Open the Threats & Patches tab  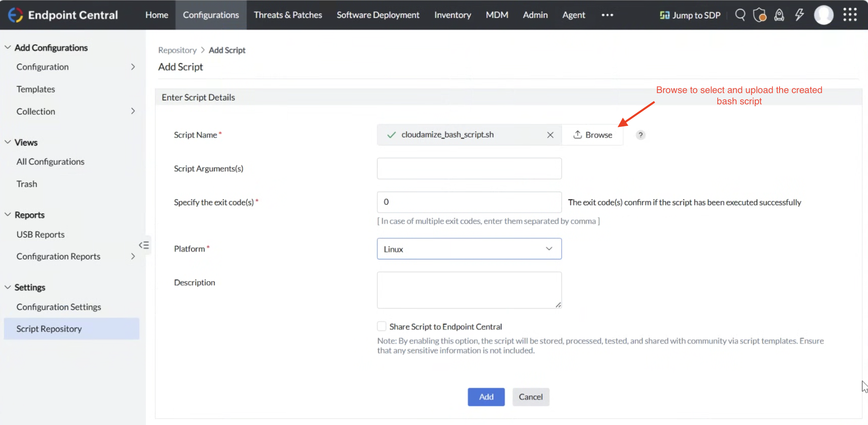pos(288,15)
